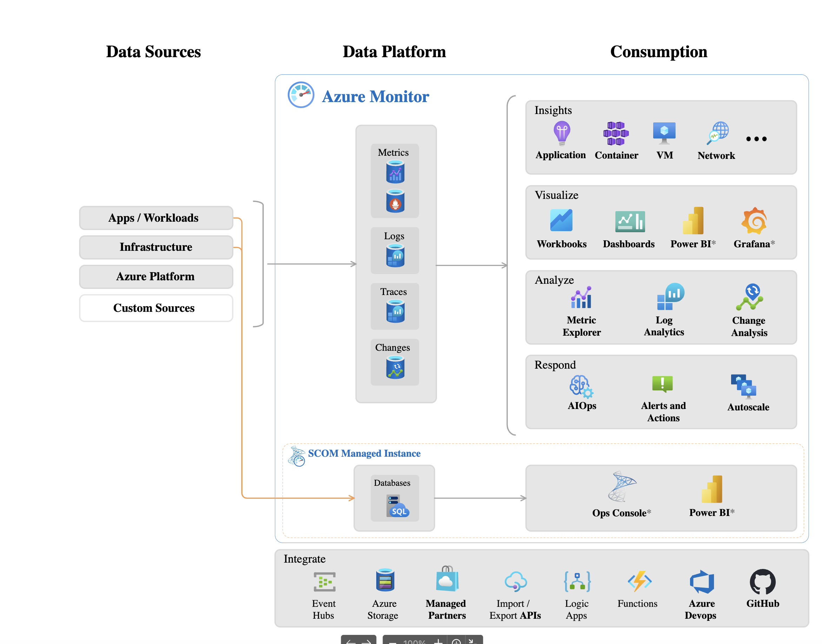Click the Power BI icon in SCOM section
Image resolution: width=822 pixels, height=644 pixels.
[711, 489]
